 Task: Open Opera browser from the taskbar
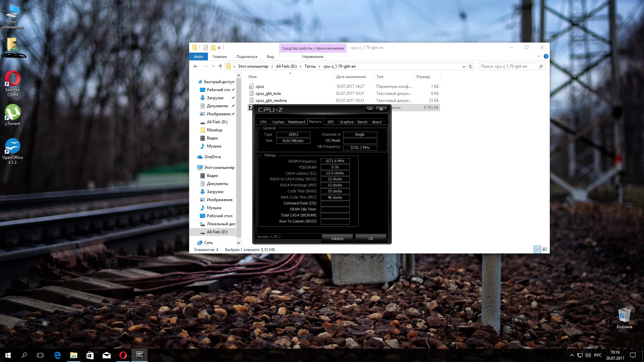[x=123, y=355]
